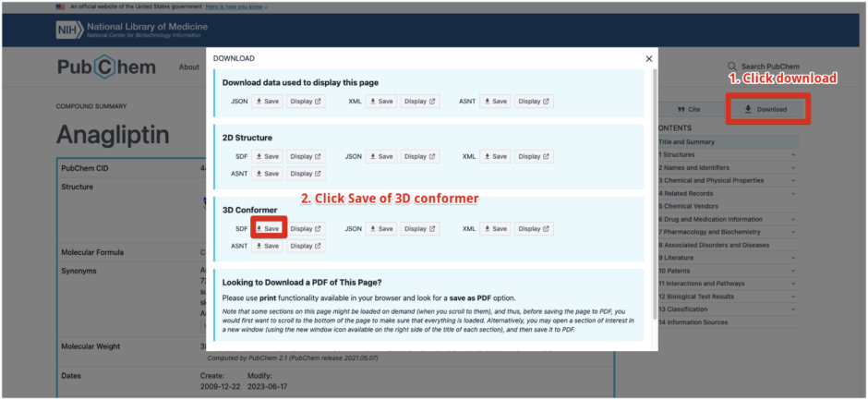This screenshot has height=400, width=868.
Task: Display the 3D Conformer JSON in new window
Action: click(x=420, y=228)
